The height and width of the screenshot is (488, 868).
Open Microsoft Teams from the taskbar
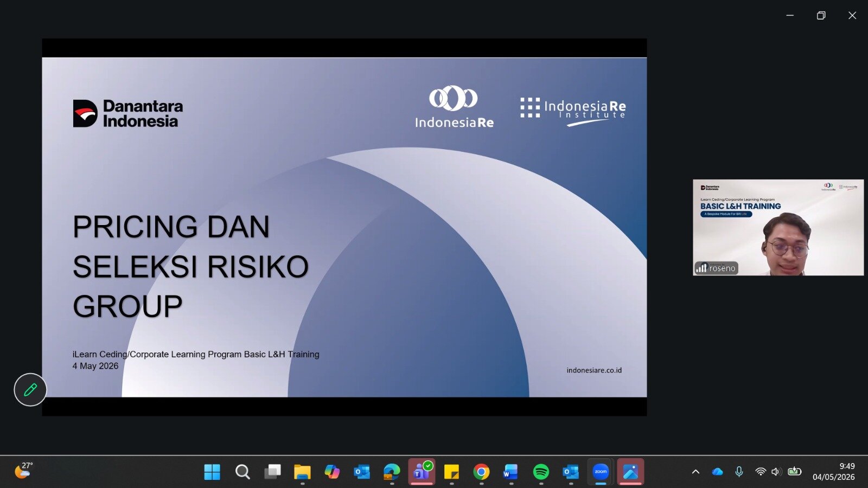[422, 472]
